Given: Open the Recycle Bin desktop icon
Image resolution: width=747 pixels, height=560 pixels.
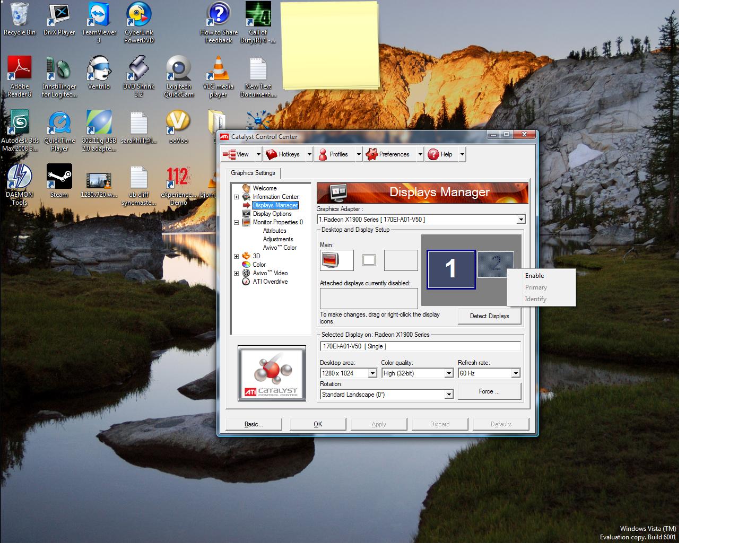Looking at the screenshot, I should pyautogui.click(x=19, y=19).
